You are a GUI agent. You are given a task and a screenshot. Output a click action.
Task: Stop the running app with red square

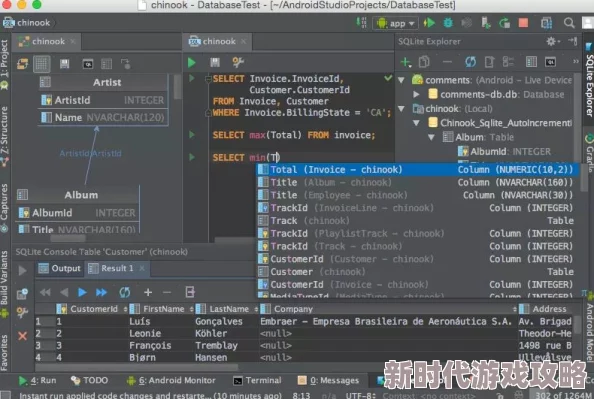tap(523, 23)
